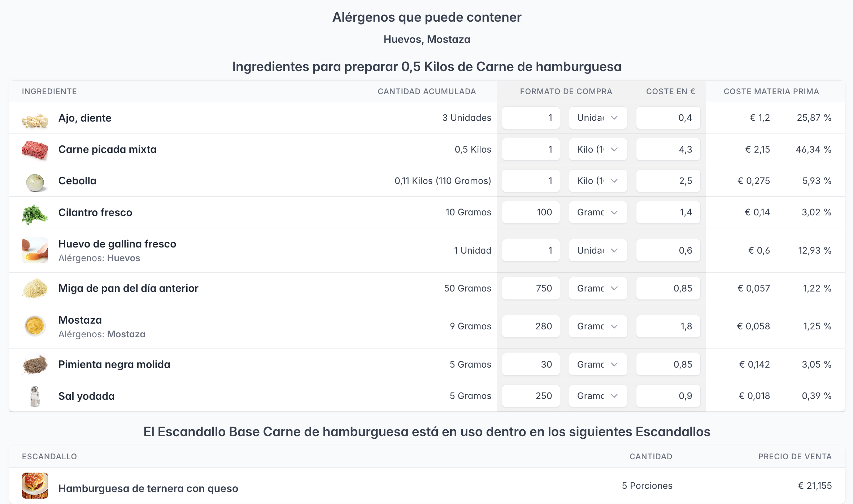Click the cost field for Huevo de gallina fresco

668,251
